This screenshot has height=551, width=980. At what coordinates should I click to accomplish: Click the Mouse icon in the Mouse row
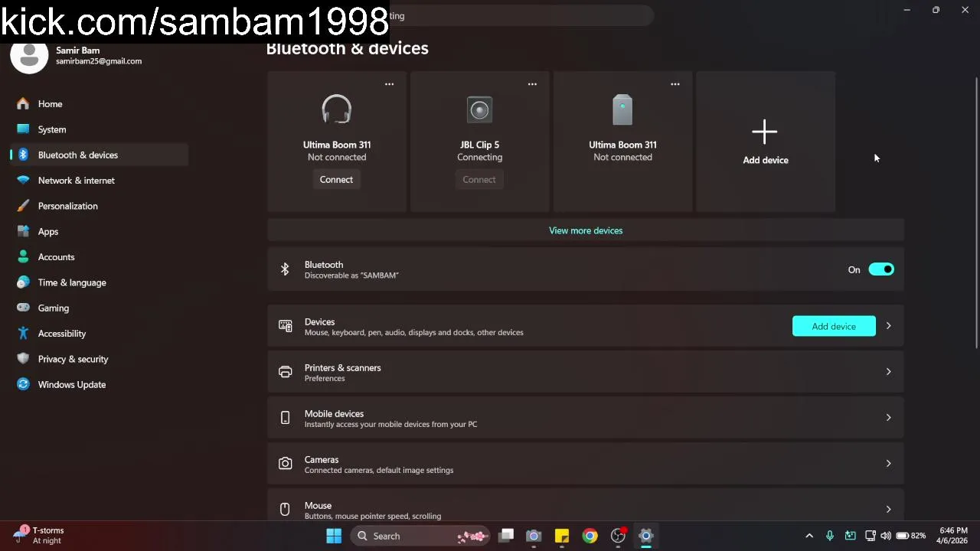[x=285, y=510]
